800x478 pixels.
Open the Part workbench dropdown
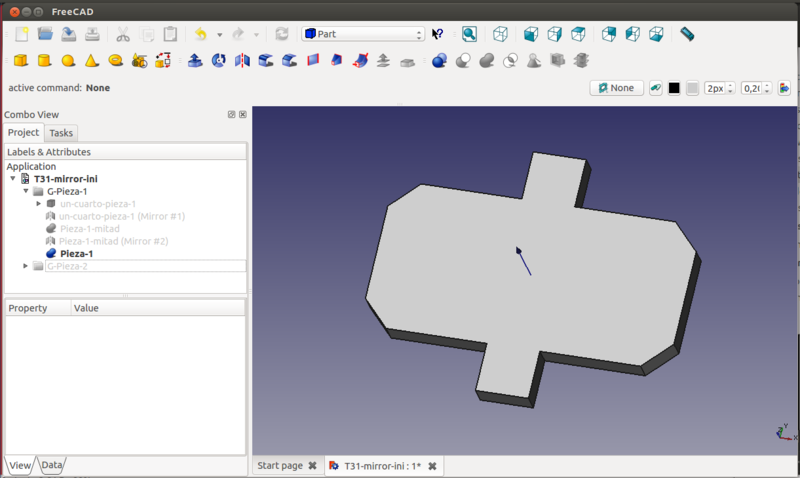point(363,34)
